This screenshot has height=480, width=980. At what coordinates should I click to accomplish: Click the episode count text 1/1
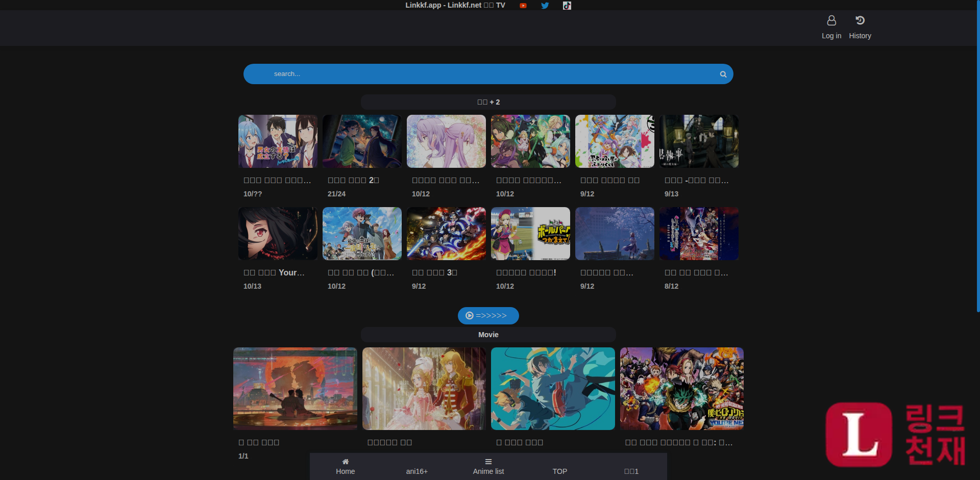tap(243, 456)
